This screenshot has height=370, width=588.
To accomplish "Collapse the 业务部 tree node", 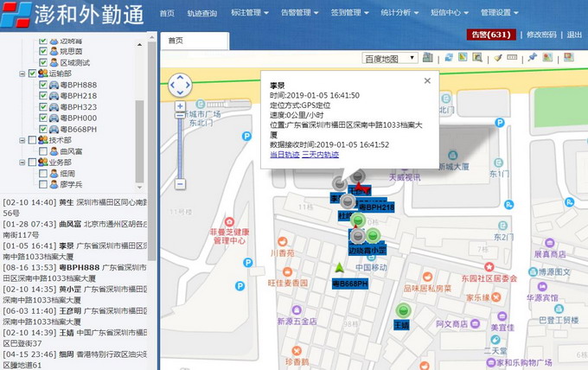I will 22,163.
